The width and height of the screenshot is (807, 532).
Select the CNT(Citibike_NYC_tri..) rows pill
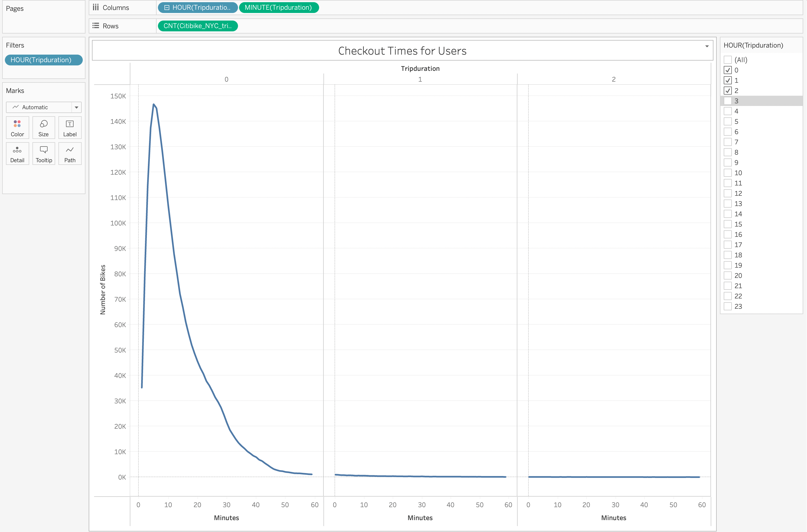pos(198,25)
